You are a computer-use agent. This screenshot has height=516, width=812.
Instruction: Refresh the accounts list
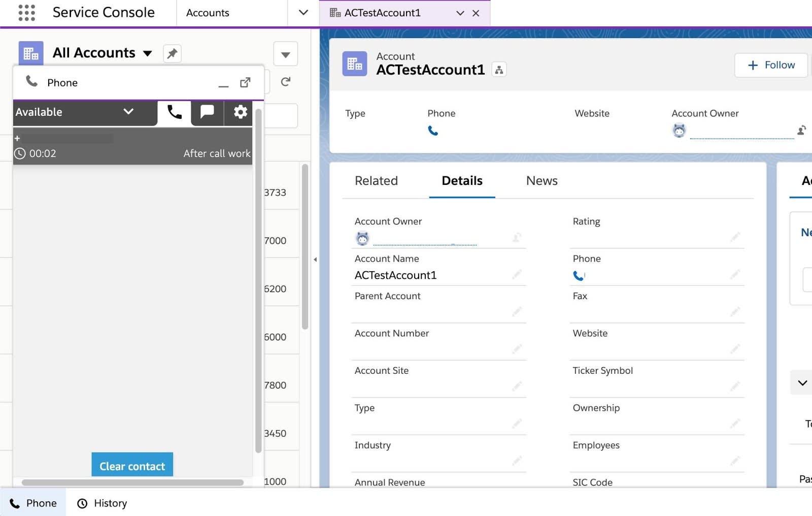285,82
